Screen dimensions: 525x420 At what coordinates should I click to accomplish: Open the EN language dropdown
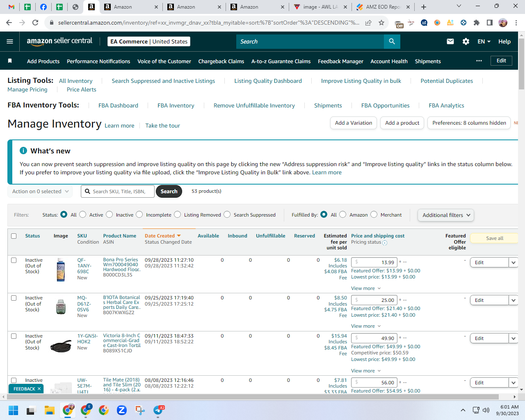(x=484, y=41)
